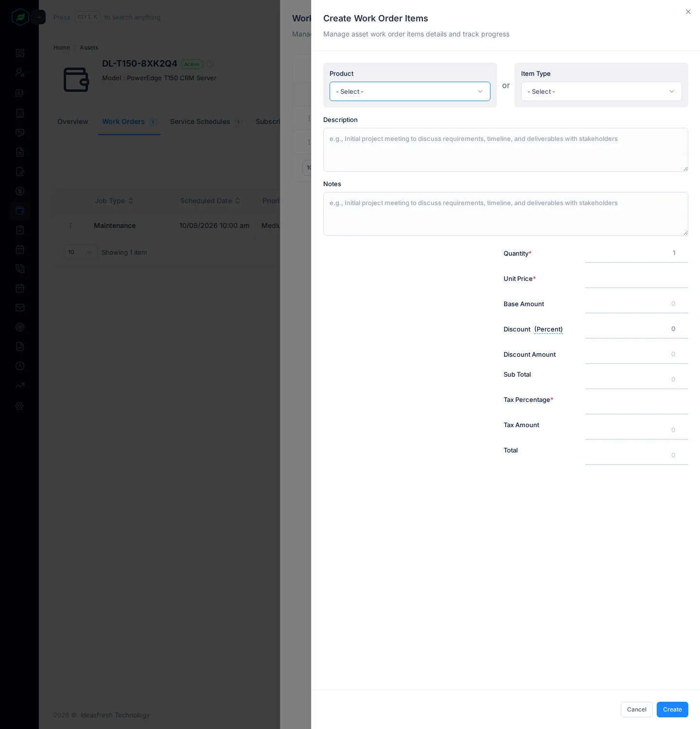
Task: Click the sidebar expand arrow button
Action: (38, 17)
